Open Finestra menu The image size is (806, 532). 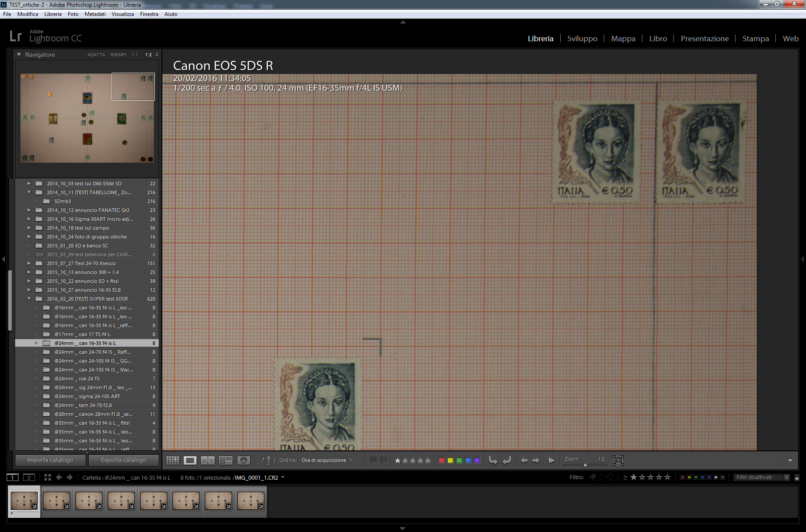pos(149,14)
